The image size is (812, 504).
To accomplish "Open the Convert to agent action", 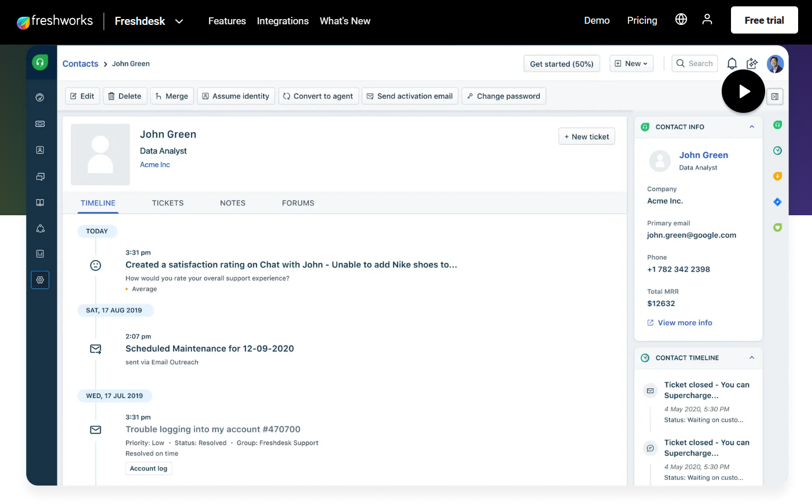I will 318,96.
